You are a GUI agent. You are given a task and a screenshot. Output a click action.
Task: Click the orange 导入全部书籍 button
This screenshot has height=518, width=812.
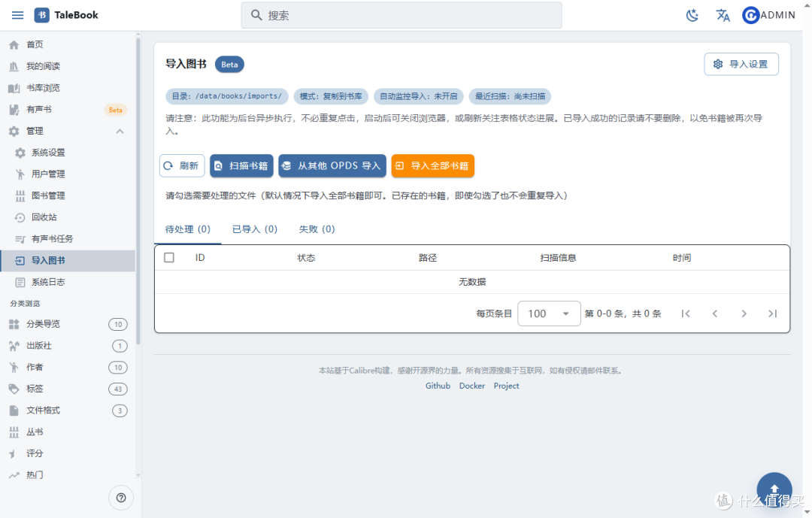pos(432,165)
